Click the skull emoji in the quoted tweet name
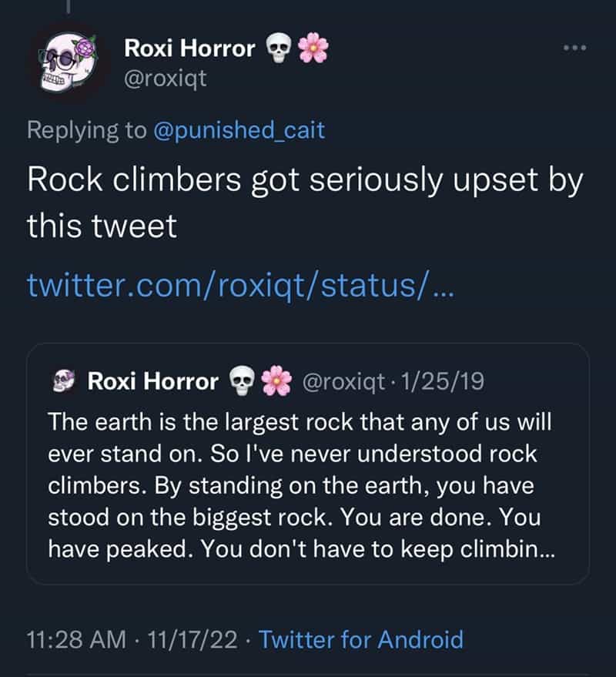 (240, 379)
